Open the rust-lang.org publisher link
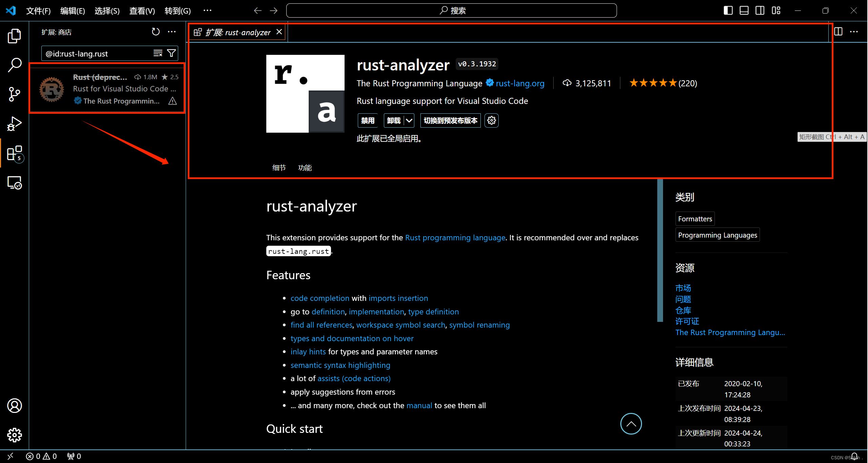 pyautogui.click(x=520, y=83)
